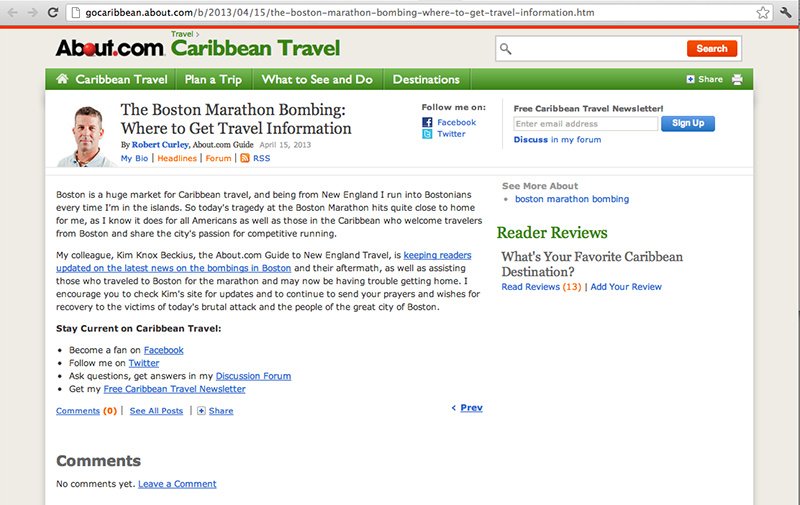Viewport: 800px width, 505px height.
Task: Click the home icon in green navbar
Action: 62,79
